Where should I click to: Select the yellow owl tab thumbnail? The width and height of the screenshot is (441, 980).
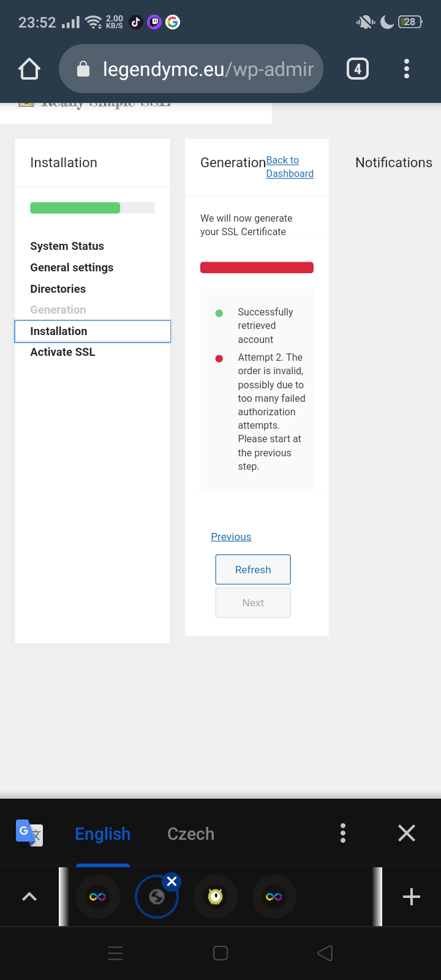216,897
